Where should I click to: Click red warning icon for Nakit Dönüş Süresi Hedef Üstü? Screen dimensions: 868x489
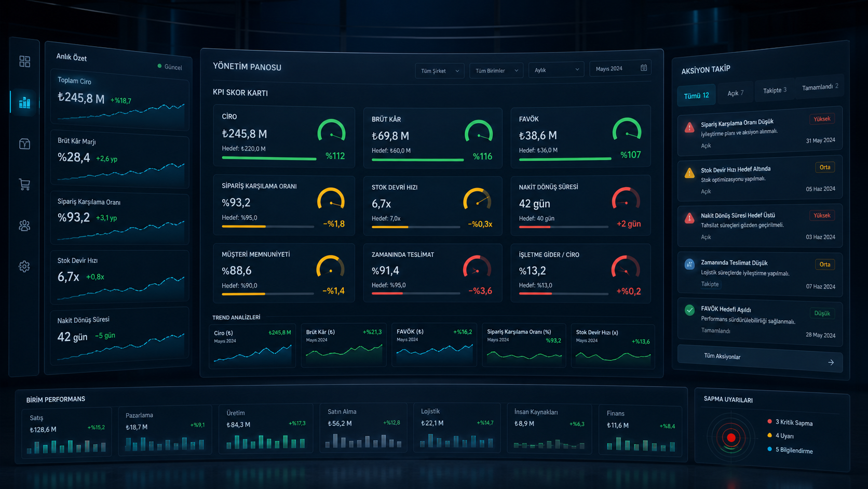point(689,218)
